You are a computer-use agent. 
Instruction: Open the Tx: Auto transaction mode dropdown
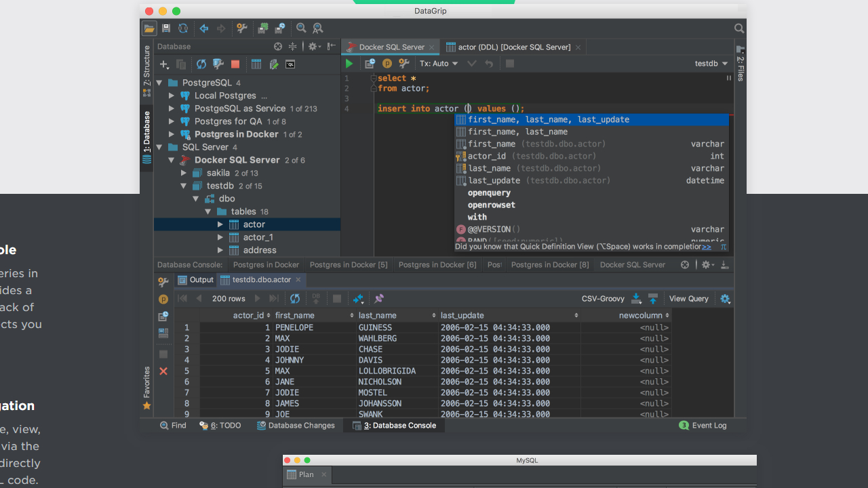(438, 62)
